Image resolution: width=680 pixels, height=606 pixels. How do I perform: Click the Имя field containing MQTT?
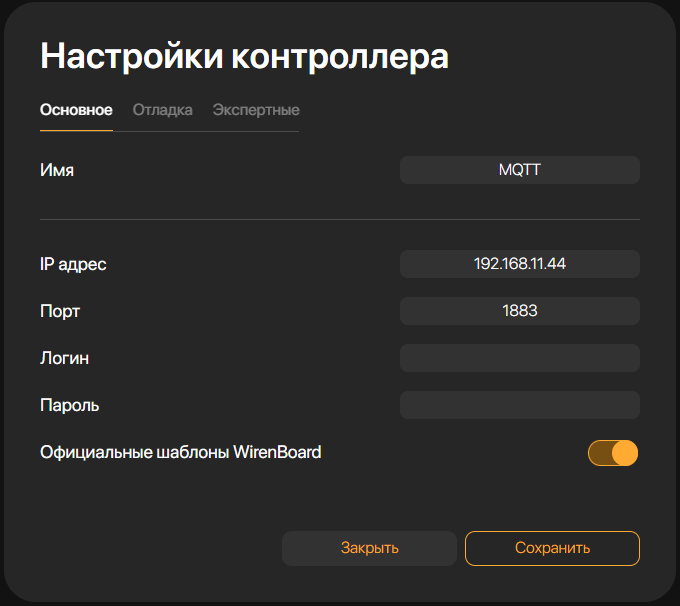(x=519, y=170)
